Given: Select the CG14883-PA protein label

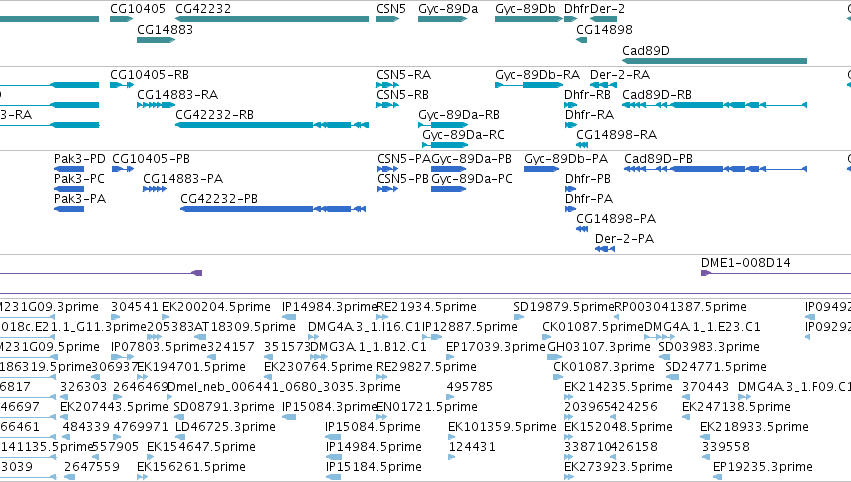Looking at the screenshot, I should [183, 179].
